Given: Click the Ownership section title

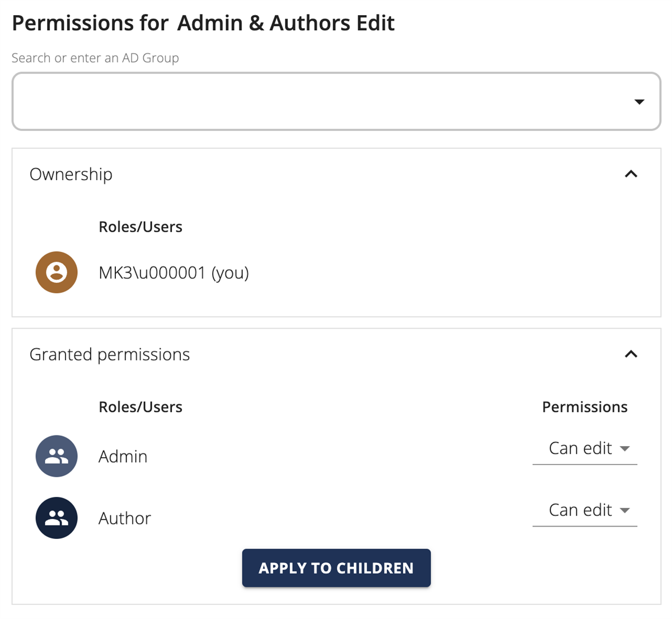Looking at the screenshot, I should pos(71,174).
